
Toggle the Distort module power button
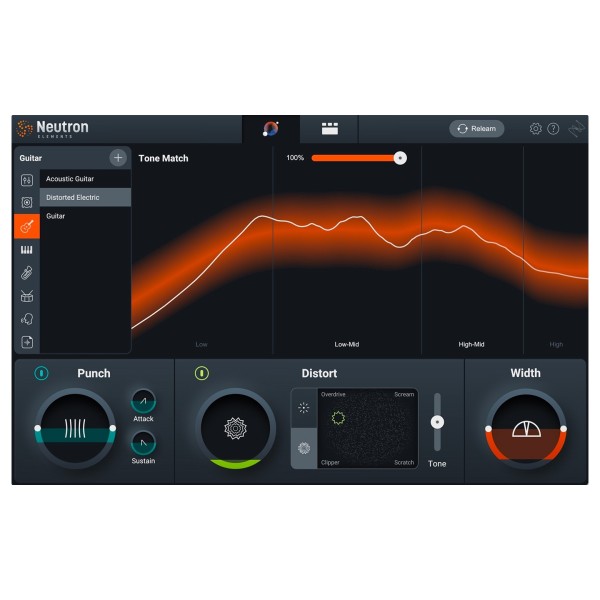[x=202, y=373]
